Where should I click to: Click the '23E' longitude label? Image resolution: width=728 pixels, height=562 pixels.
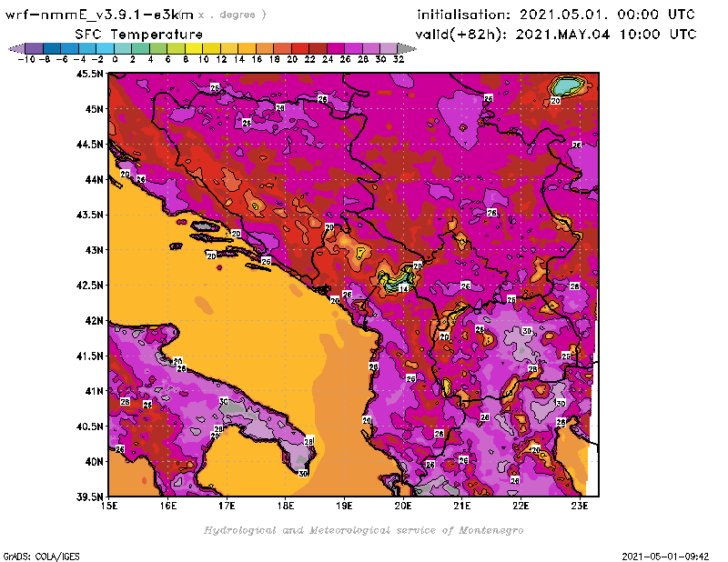[580, 506]
